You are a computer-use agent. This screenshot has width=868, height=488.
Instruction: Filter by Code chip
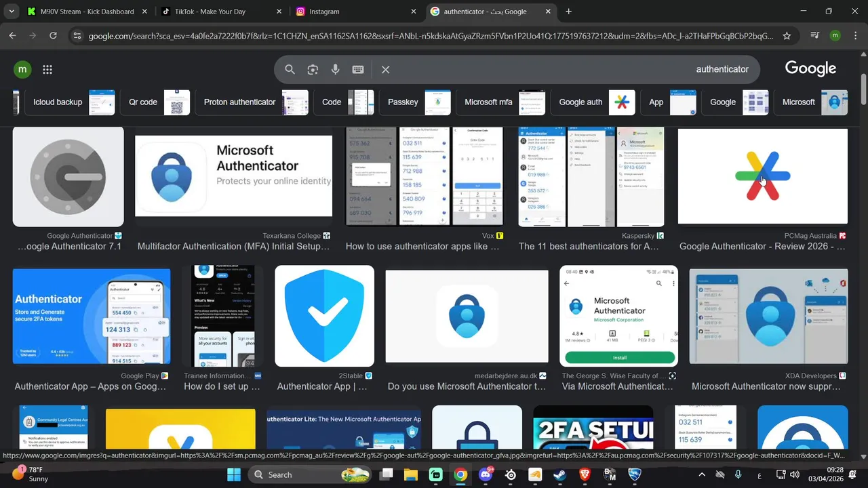[x=344, y=102]
